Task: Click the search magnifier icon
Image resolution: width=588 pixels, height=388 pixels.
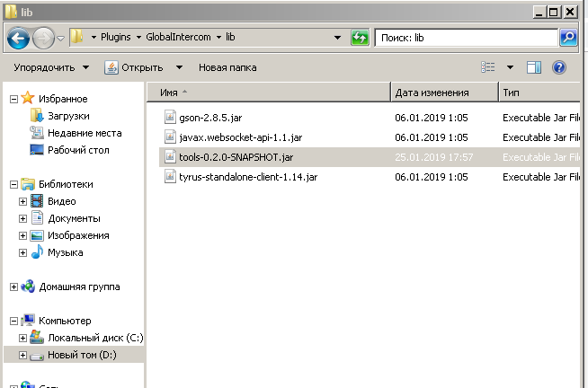Action: (x=567, y=38)
